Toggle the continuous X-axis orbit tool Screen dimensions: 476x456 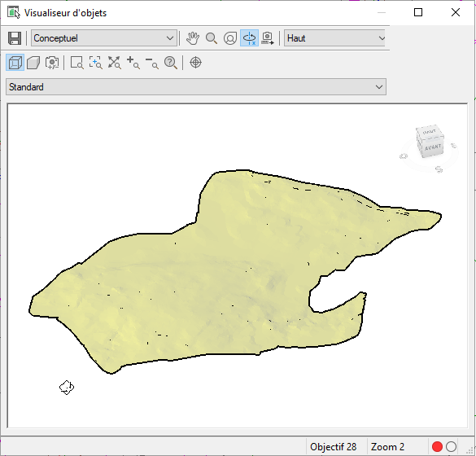tap(249, 38)
